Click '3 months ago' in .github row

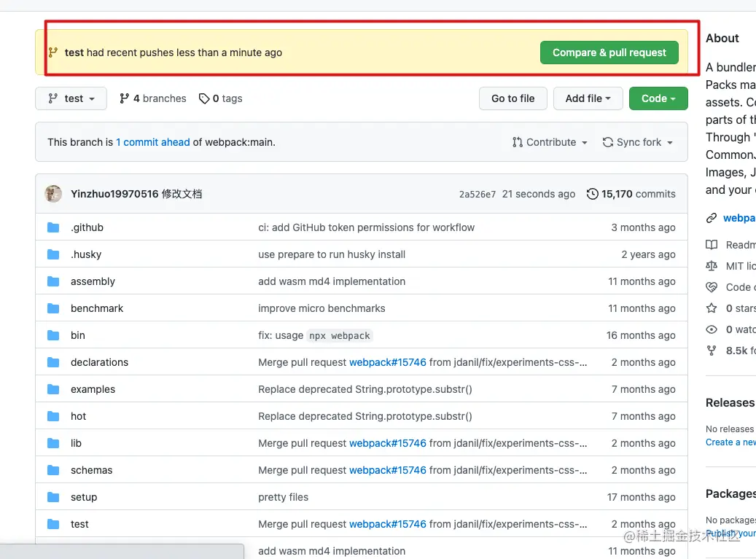(643, 227)
